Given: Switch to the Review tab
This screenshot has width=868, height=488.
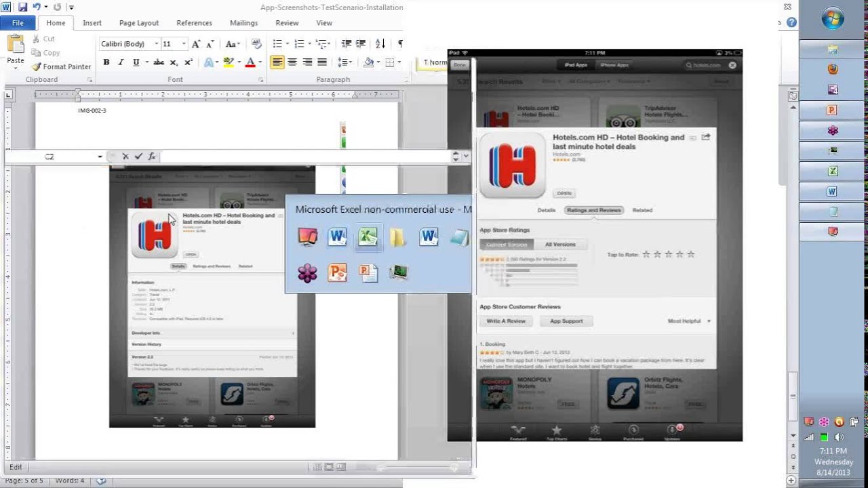Looking at the screenshot, I should pos(287,23).
